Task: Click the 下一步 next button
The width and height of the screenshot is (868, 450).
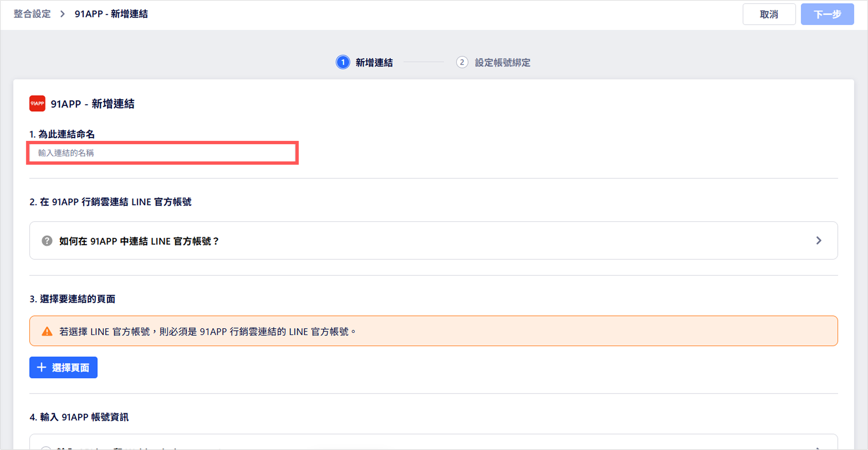Action: tap(827, 14)
